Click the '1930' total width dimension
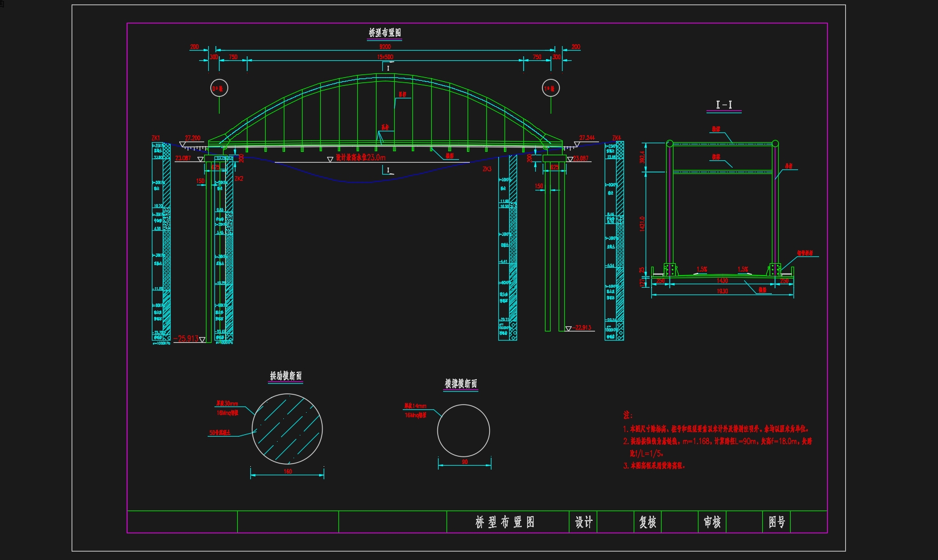 click(722, 291)
